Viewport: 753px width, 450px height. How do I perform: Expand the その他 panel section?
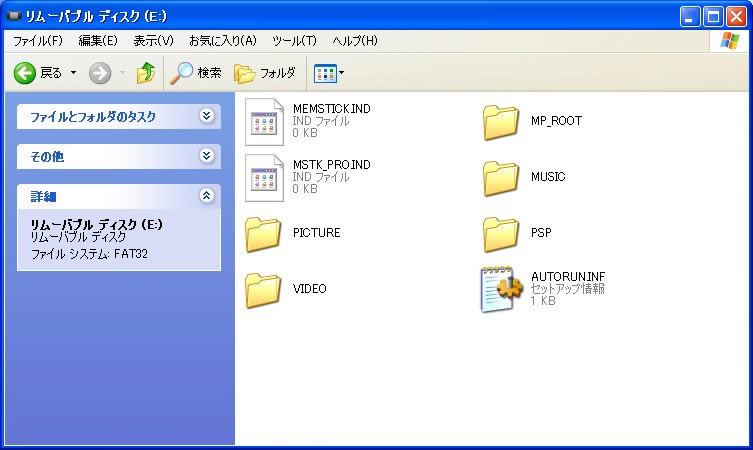tap(206, 156)
